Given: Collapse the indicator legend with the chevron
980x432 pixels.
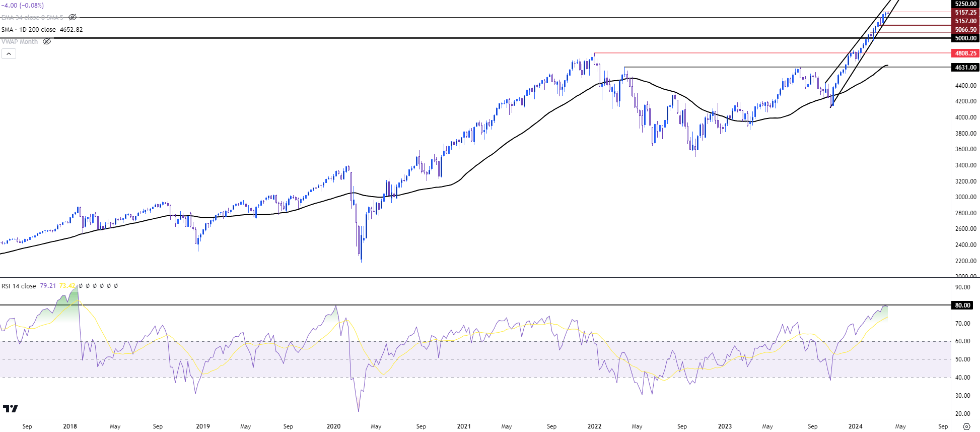Looking at the screenshot, I should (9, 53).
